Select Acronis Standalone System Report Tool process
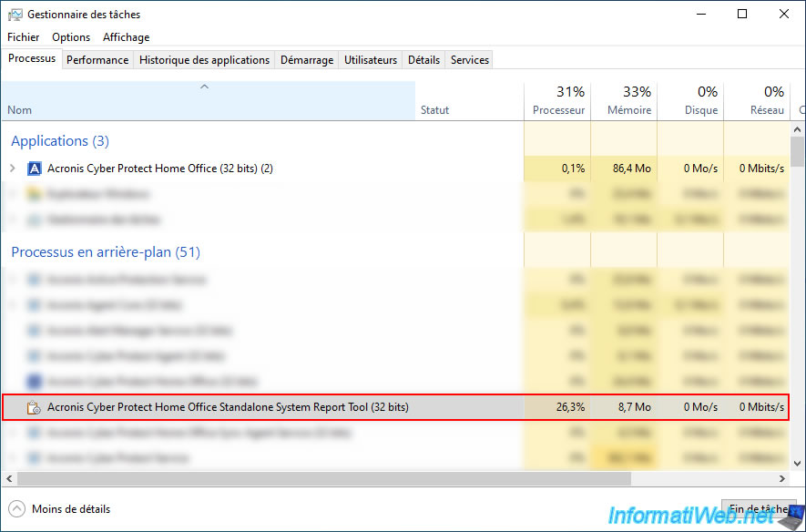This screenshot has width=806, height=532. 396,407
